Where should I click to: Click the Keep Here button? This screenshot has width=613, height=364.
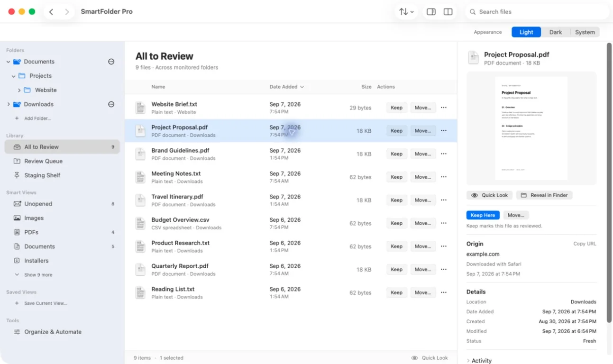tap(483, 215)
